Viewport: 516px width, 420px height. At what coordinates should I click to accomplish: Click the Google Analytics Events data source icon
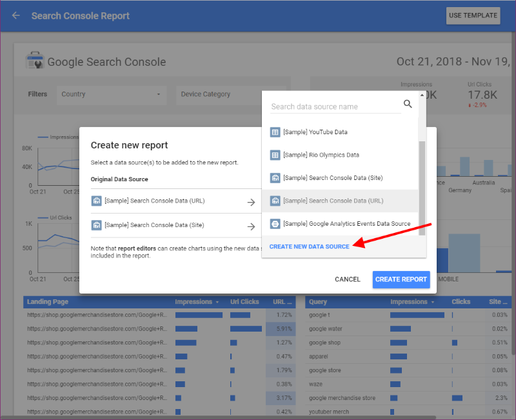[275, 224]
